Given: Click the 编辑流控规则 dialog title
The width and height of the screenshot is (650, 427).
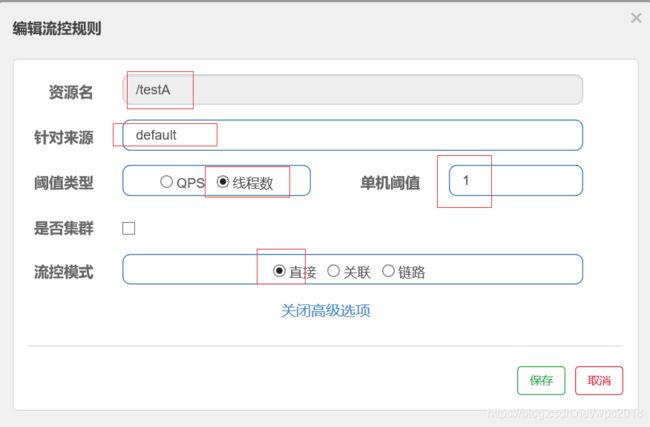Looking at the screenshot, I should [x=57, y=29].
